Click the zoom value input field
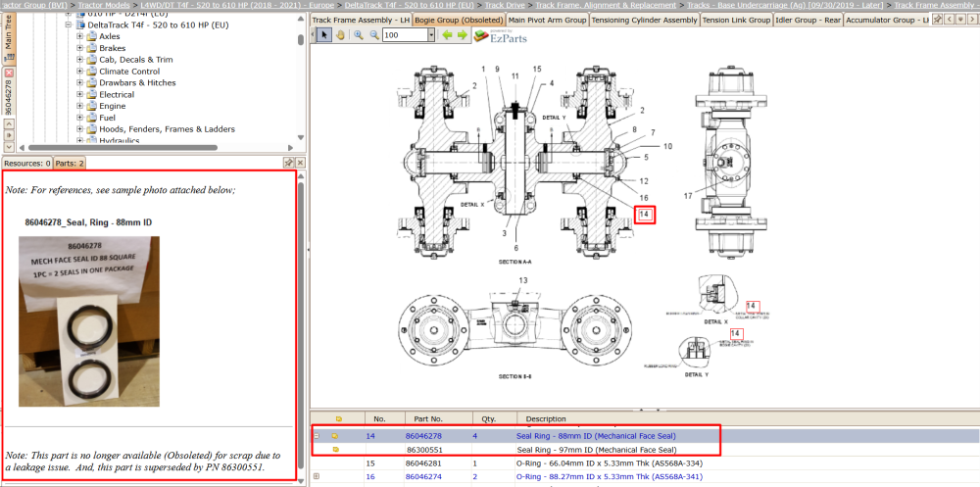This screenshot has width=980, height=487. (405, 35)
